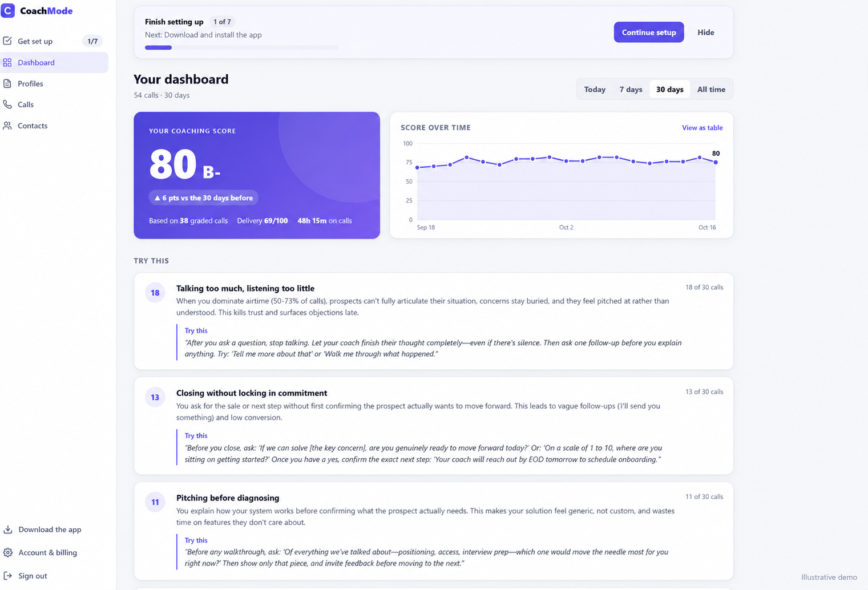The width and height of the screenshot is (868, 590).
Task: Click the Account & billing gear icon
Action: (x=8, y=552)
